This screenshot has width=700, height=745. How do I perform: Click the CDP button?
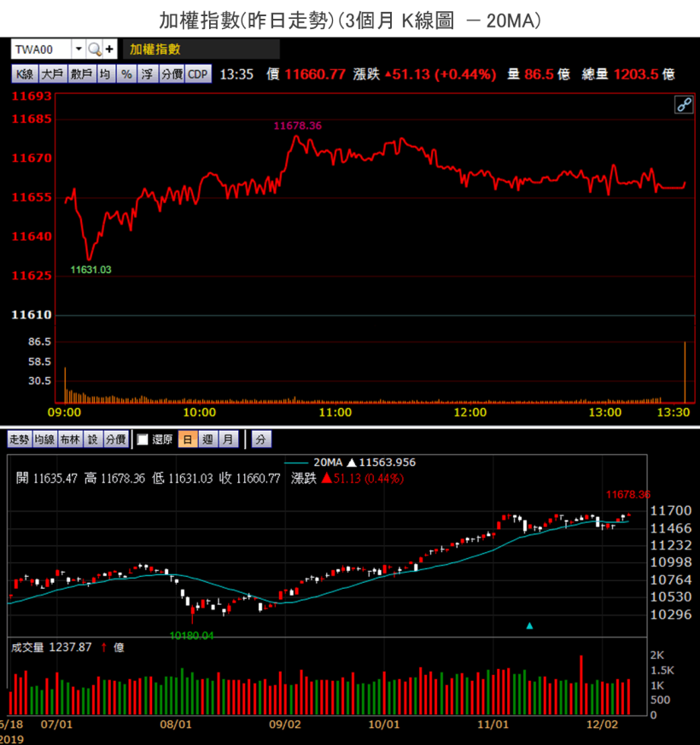point(198,74)
